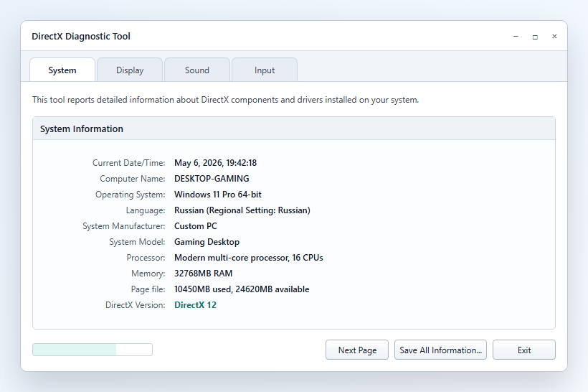Click the processor value with 16 CPUs

pos(249,258)
